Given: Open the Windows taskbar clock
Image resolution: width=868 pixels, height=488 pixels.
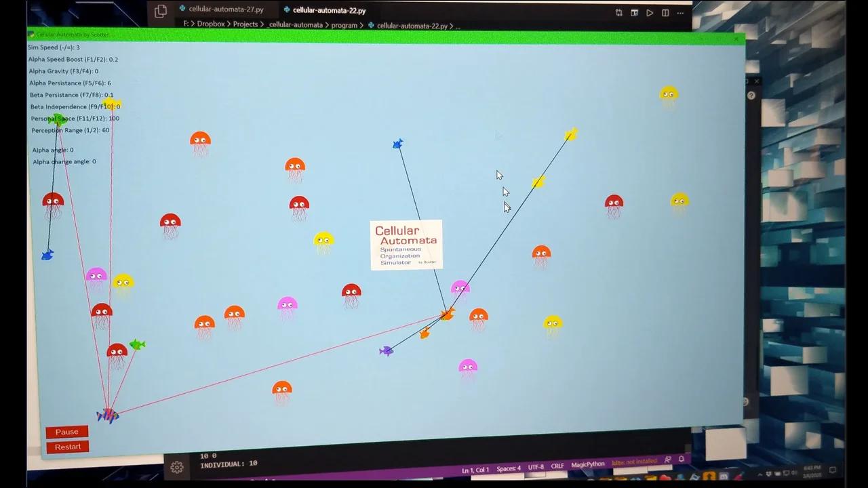Looking at the screenshot, I should point(812,471).
